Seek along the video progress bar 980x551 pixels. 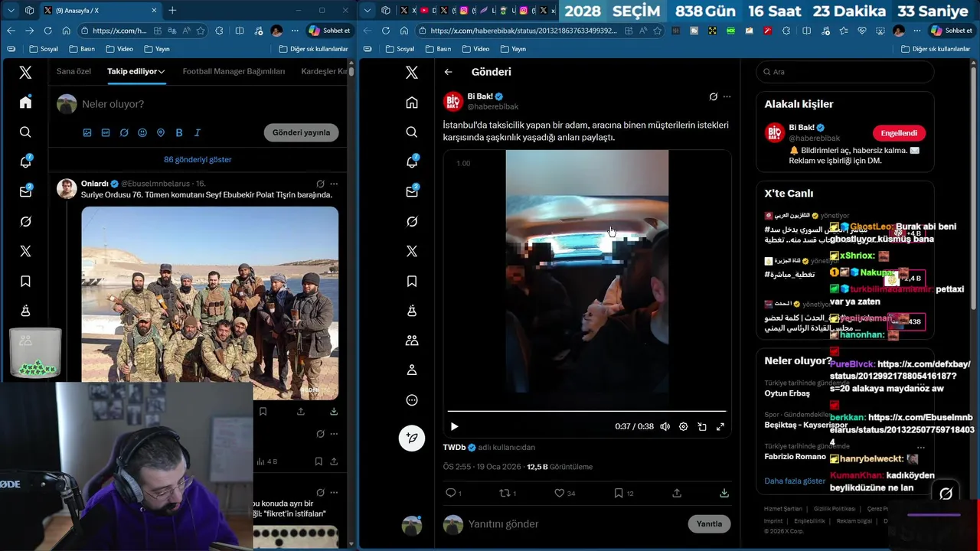[586, 411]
